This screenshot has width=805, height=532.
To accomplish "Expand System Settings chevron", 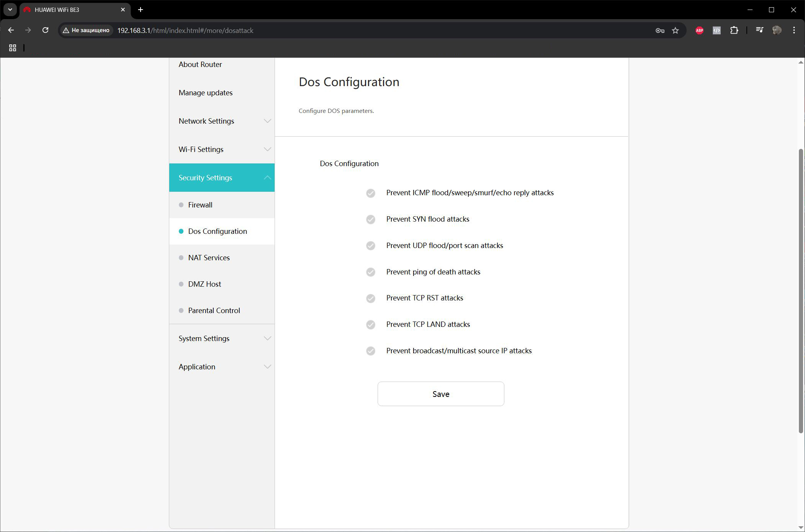I will click(x=267, y=338).
